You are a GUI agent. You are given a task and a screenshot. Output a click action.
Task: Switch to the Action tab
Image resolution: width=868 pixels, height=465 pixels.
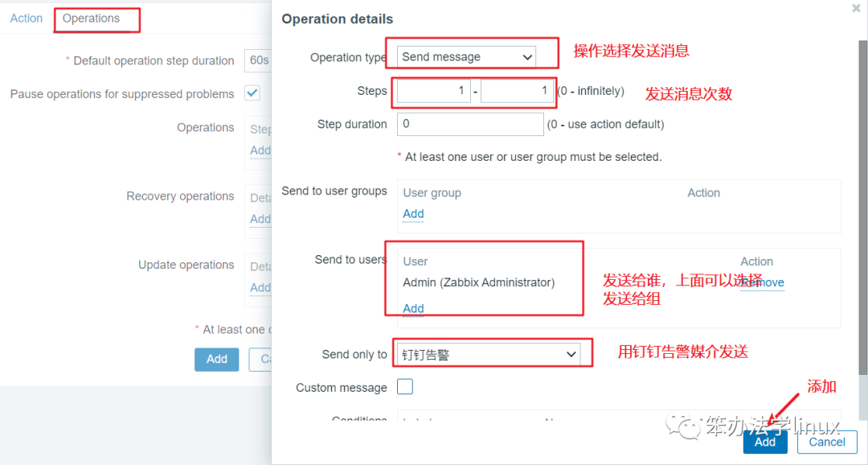26,19
